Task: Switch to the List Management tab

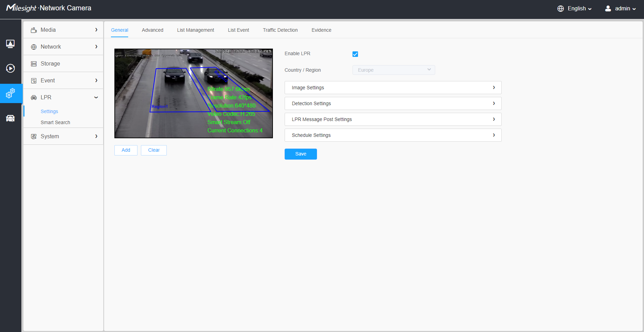Action: point(196,30)
